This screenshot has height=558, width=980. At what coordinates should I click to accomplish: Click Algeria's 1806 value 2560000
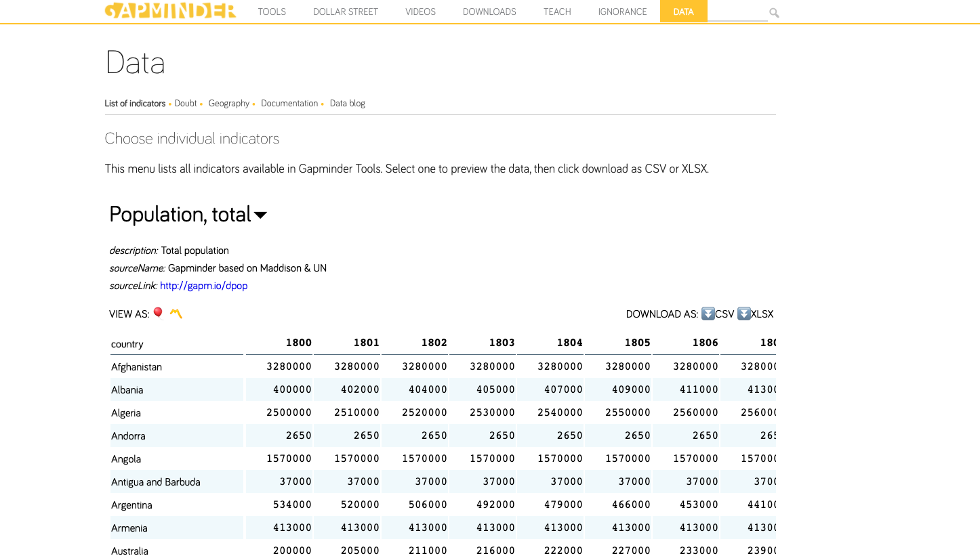696,412
